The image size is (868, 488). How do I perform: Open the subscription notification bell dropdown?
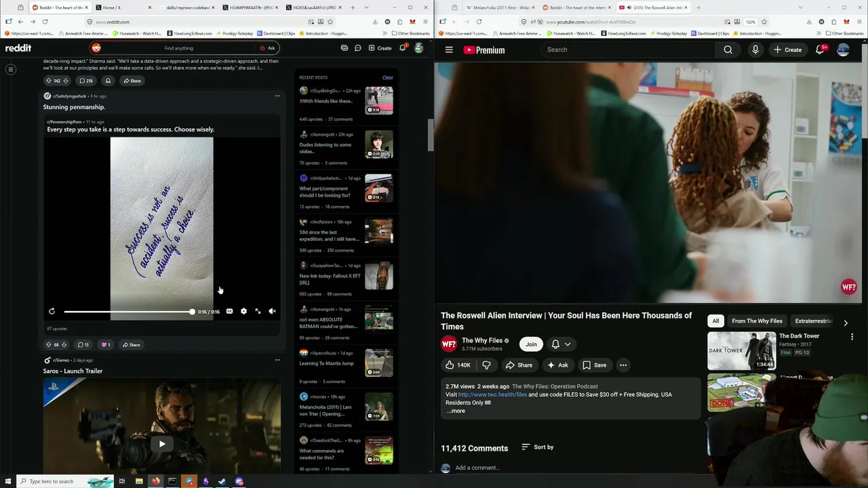pyautogui.click(x=561, y=344)
